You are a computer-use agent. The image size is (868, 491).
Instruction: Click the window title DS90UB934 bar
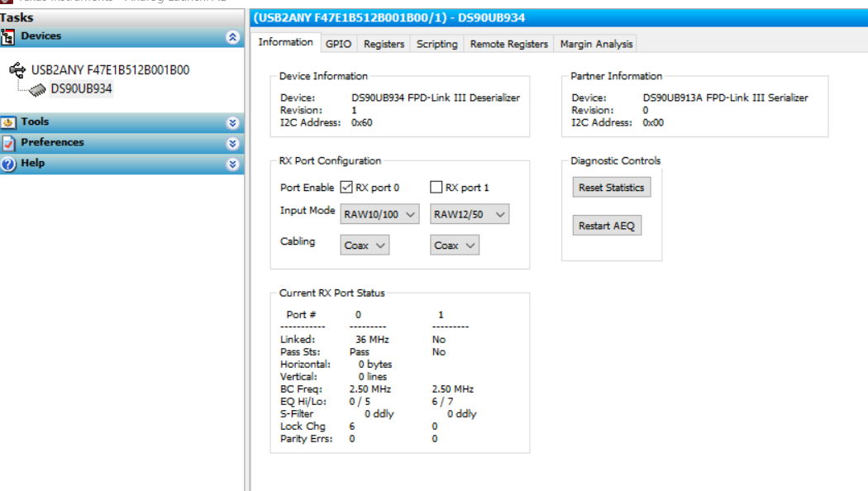(559, 17)
